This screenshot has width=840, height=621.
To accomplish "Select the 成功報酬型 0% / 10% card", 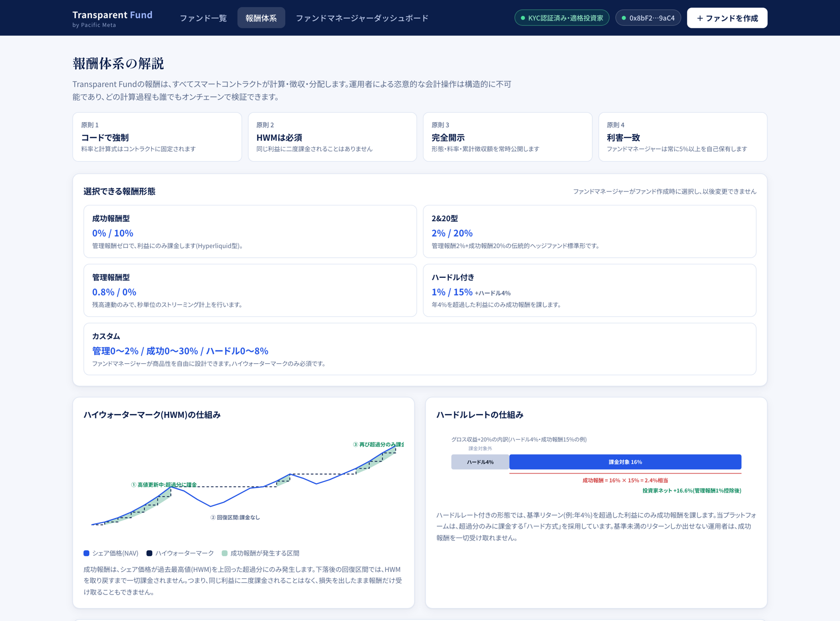I will click(x=250, y=232).
